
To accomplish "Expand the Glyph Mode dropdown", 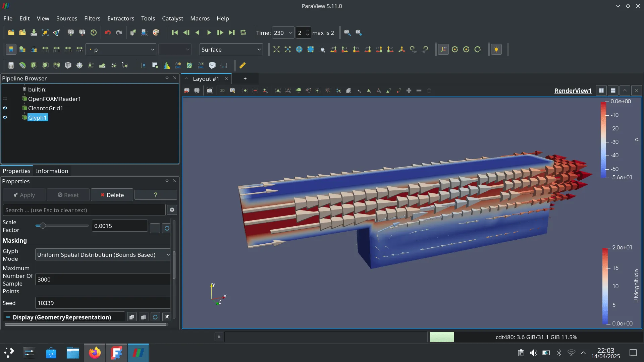I will click(x=103, y=255).
